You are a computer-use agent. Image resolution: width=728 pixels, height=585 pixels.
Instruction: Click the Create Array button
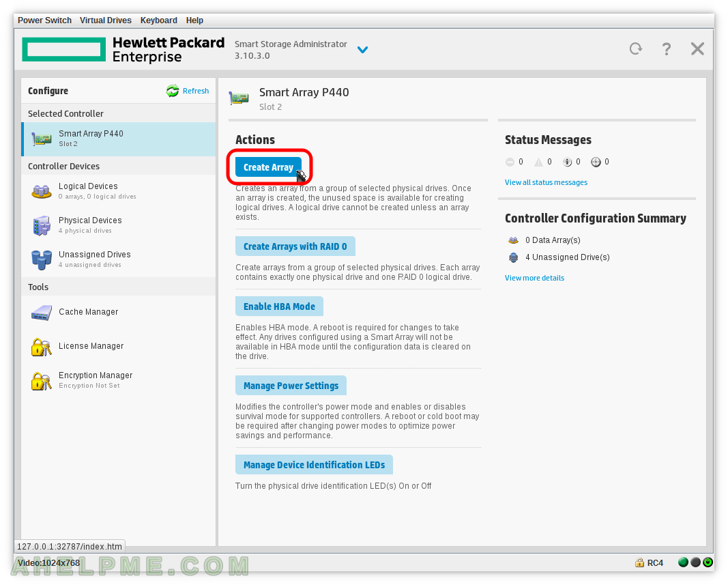(x=268, y=167)
